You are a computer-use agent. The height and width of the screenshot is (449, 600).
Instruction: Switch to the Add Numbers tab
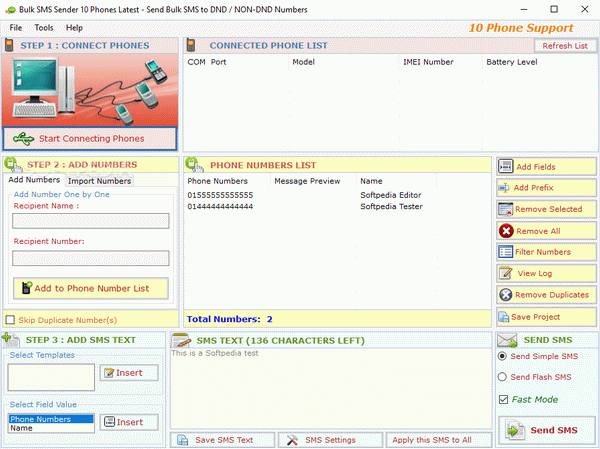pos(34,180)
